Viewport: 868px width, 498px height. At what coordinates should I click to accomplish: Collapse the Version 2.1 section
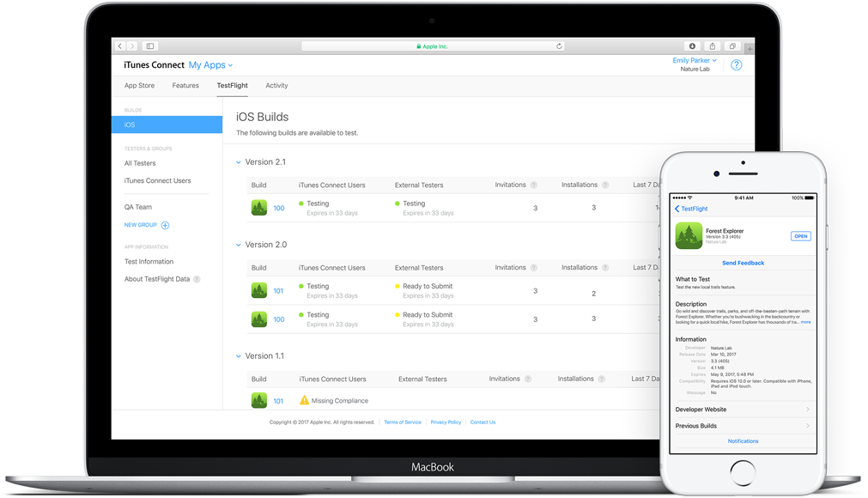coord(239,162)
